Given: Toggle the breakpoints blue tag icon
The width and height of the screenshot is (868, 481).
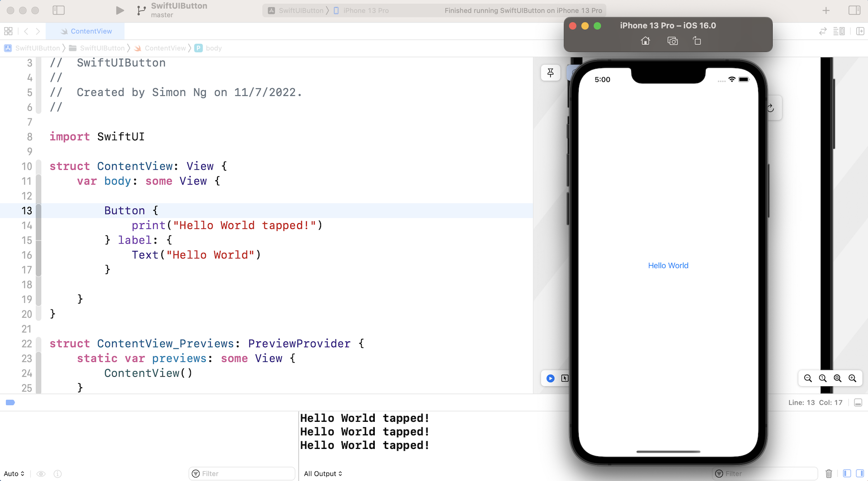Looking at the screenshot, I should pos(10,402).
